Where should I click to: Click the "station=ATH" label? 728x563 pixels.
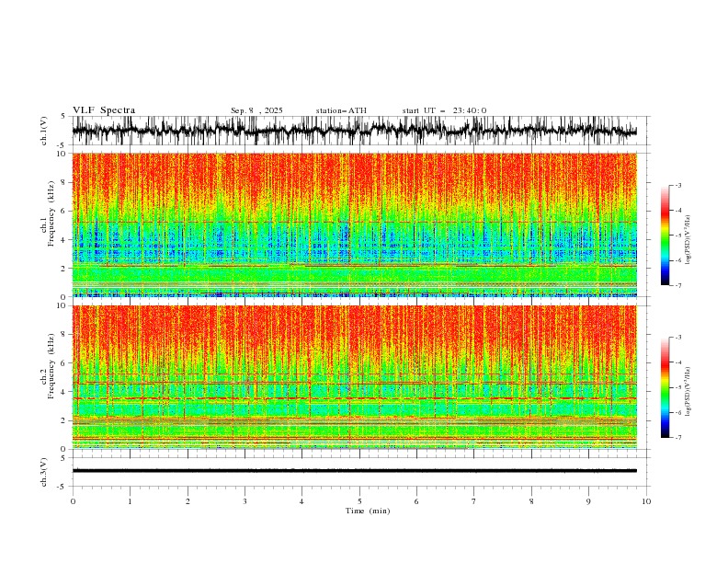click(341, 110)
